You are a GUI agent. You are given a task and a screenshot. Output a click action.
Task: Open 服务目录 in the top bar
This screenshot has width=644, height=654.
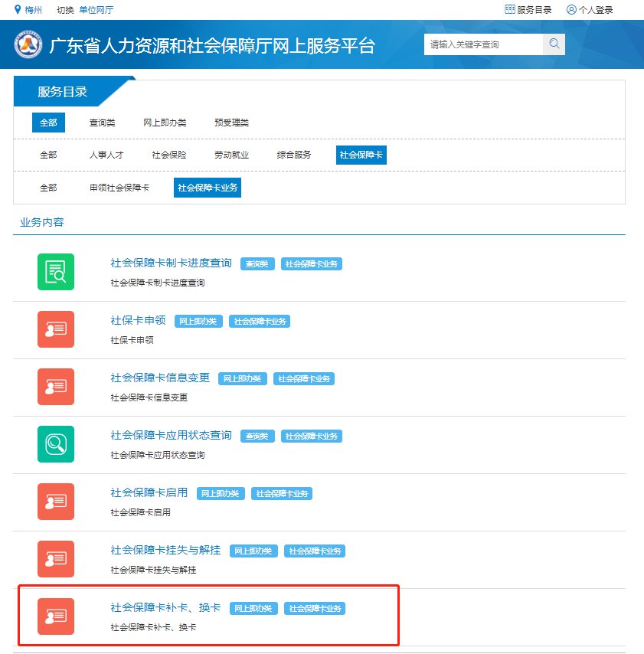[x=528, y=10]
